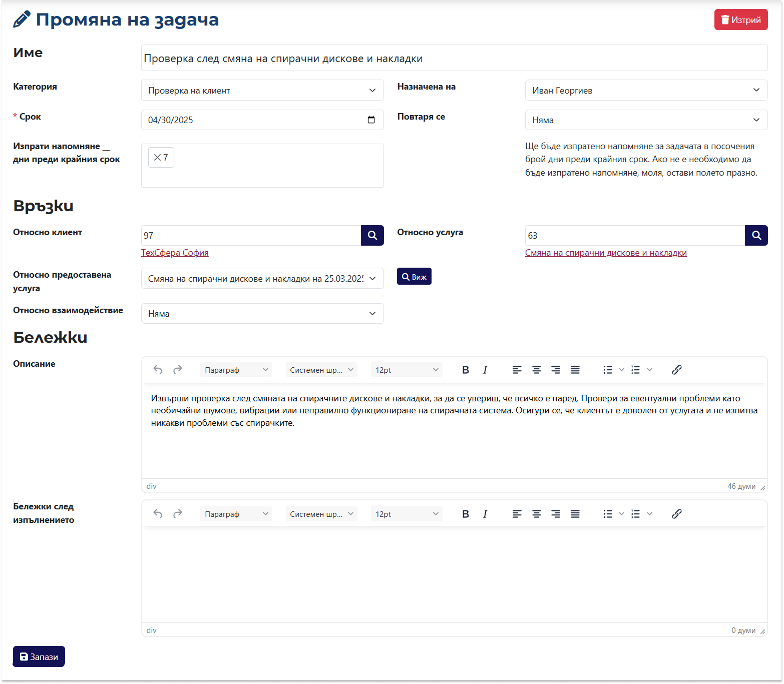Insert link in the Описание editor

click(677, 370)
